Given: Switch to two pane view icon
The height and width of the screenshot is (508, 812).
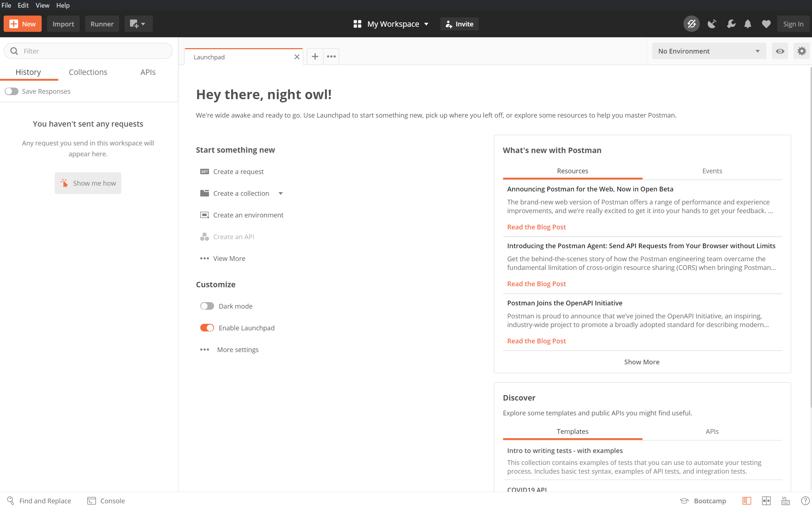Looking at the screenshot, I should (x=766, y=501).
